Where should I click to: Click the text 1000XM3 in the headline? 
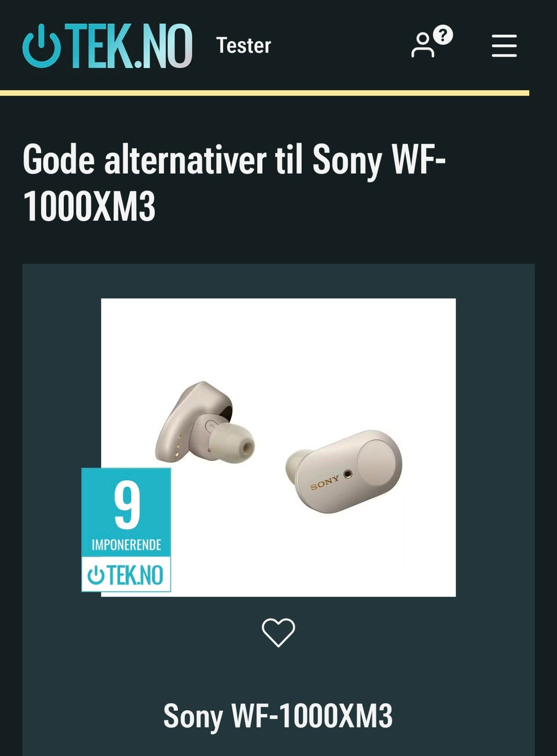pyautogui.click(x=89, y=206)
